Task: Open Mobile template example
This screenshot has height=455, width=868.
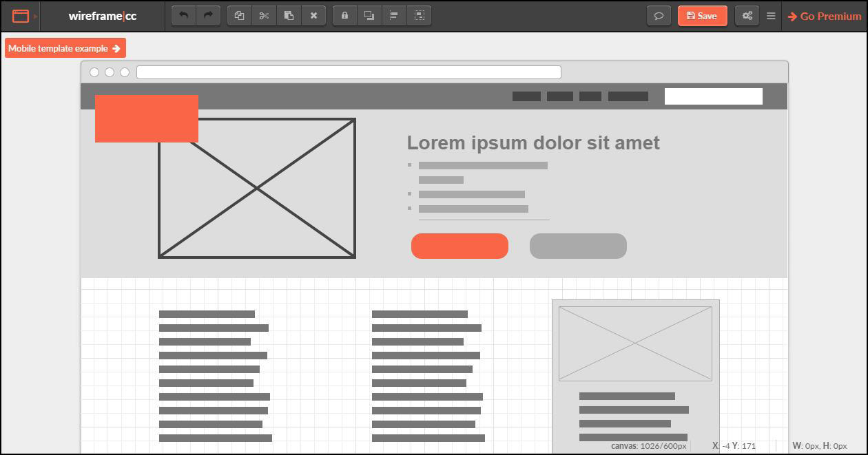Action: point(65,48)
